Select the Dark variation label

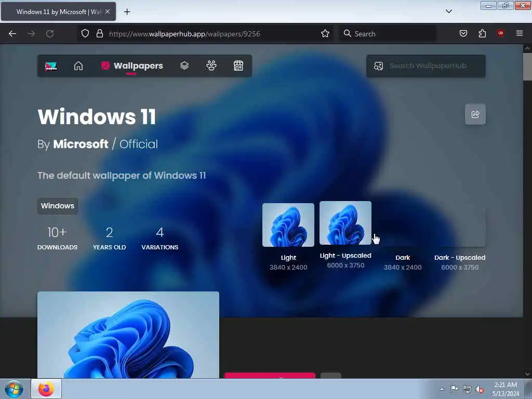coord(403,258)
